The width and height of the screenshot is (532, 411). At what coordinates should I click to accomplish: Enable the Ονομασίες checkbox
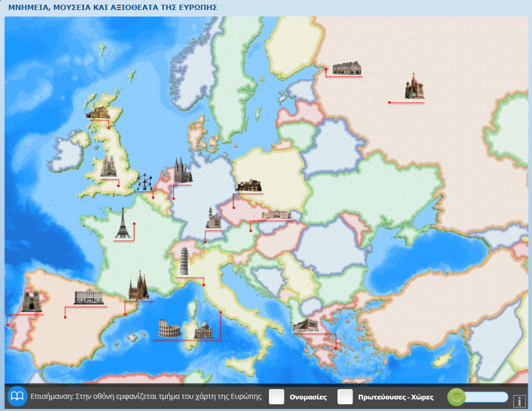coord(276,397)
